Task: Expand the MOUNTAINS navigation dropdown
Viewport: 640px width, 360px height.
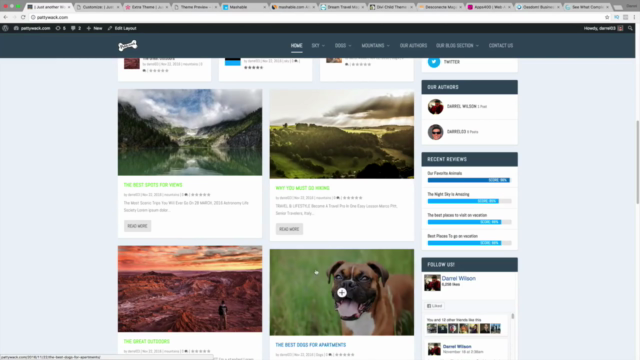Action: pos(375,46)
